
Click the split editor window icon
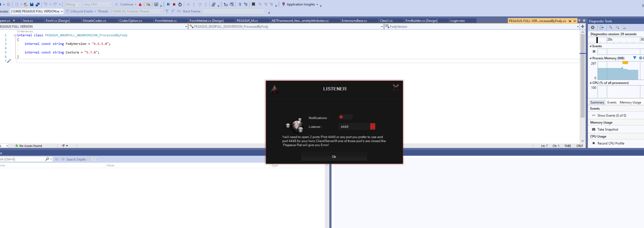coord(583,27)
